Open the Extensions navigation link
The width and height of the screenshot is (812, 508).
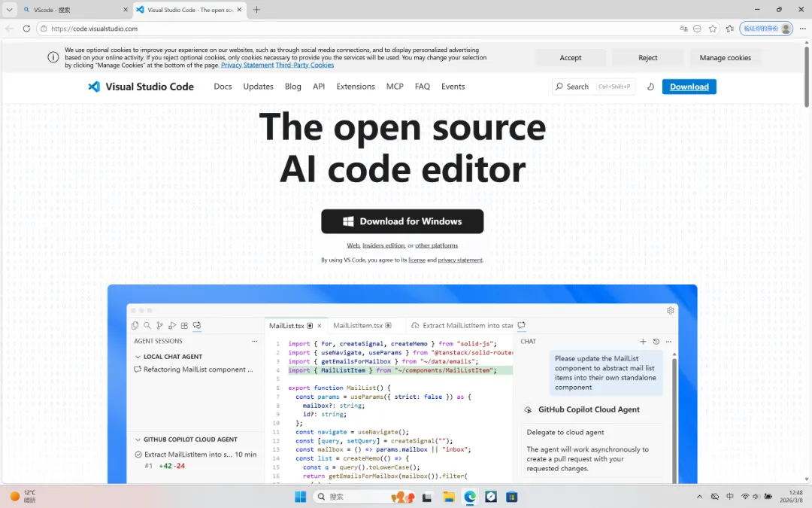click(x=355, y=87)
